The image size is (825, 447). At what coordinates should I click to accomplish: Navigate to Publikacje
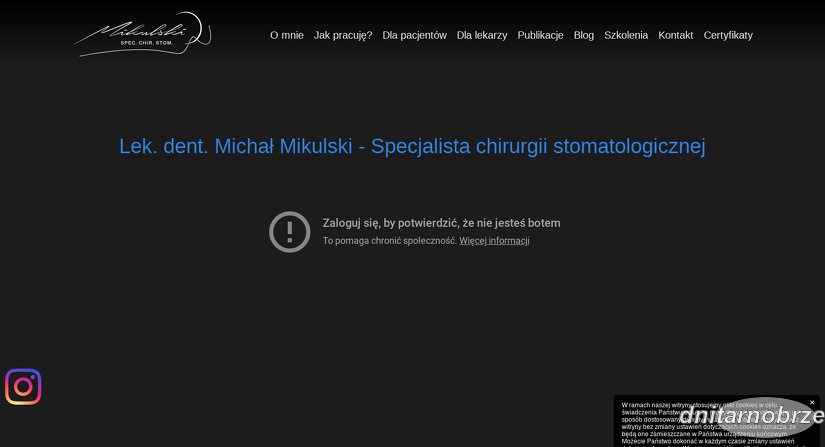(x=540, y=35)
